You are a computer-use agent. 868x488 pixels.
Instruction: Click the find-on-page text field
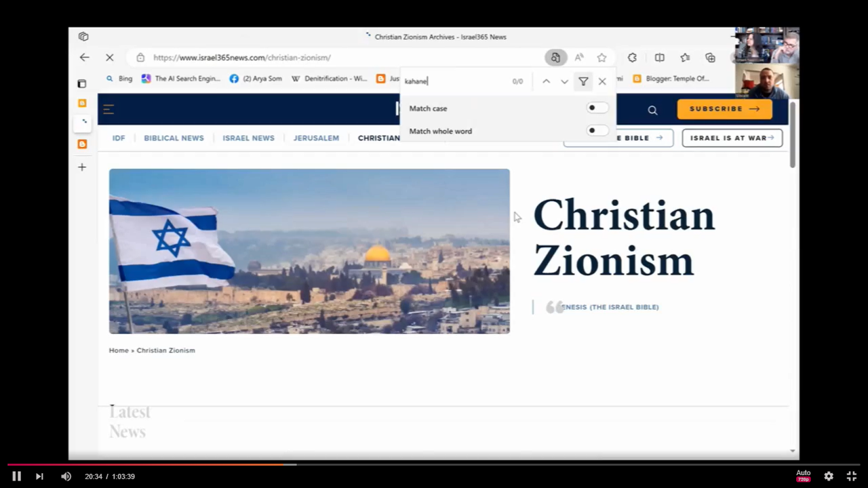click(x=454, y=81)
